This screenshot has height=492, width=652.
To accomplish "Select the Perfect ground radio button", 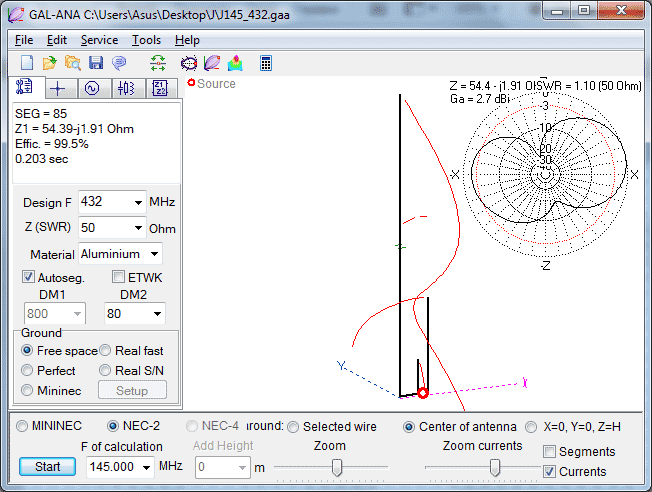I will tap(27, 370).
